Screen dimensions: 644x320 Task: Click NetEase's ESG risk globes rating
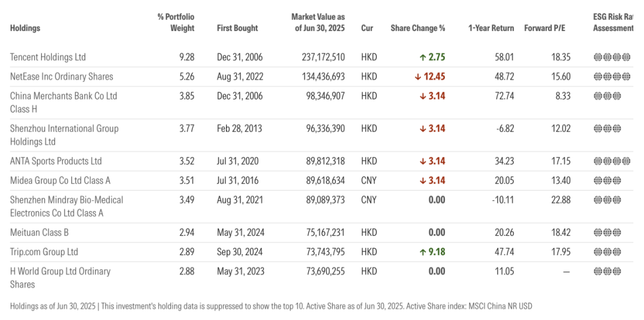[612, 76]
